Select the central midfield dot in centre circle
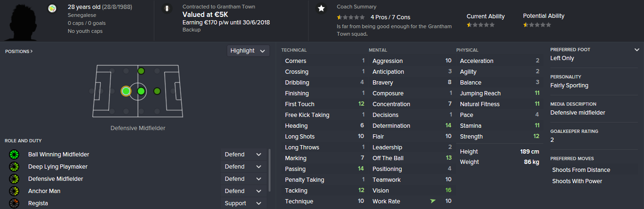 141,91
